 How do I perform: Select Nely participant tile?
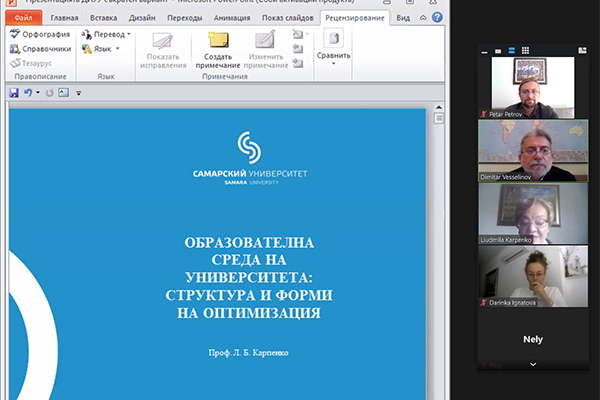(533, 339)
